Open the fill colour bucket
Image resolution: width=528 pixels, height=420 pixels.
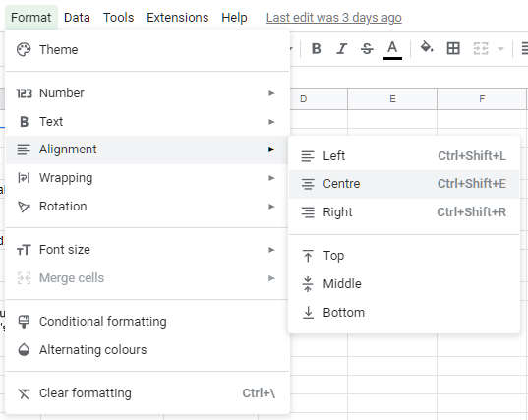pos(427,48)
